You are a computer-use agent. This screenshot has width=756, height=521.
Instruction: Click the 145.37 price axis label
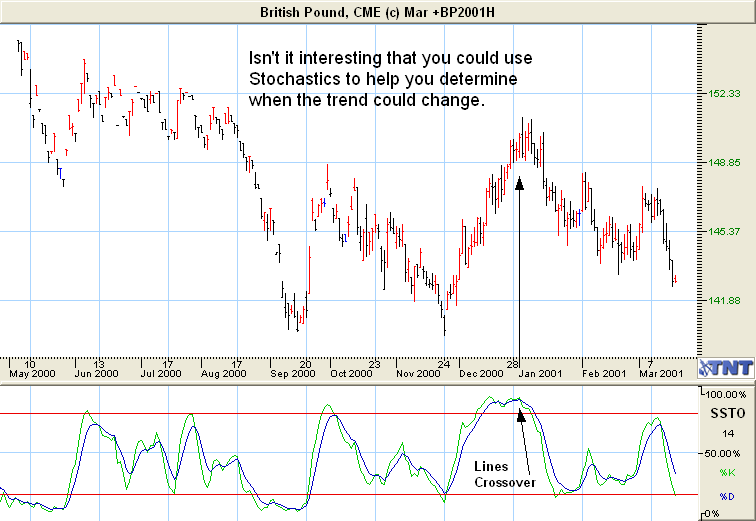[722, 231]
